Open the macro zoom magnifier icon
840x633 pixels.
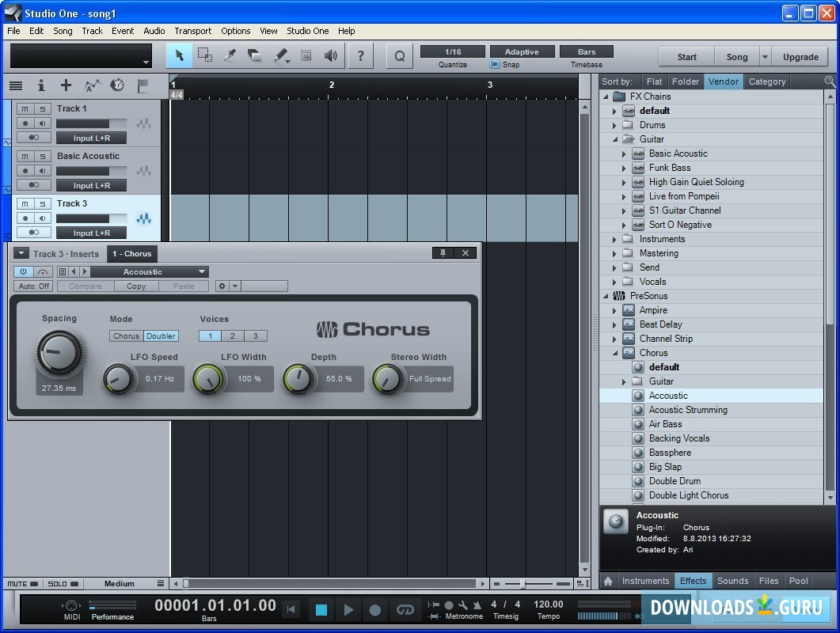400,56
